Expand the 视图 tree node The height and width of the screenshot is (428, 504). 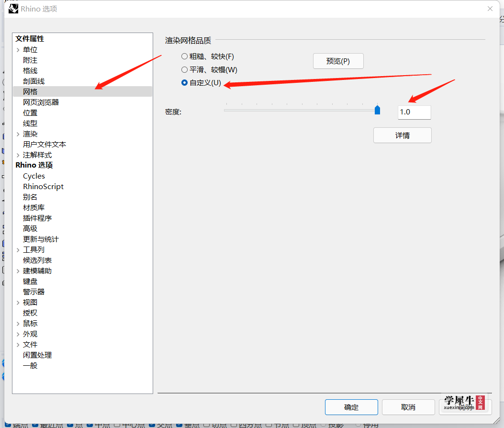[18, 303]
